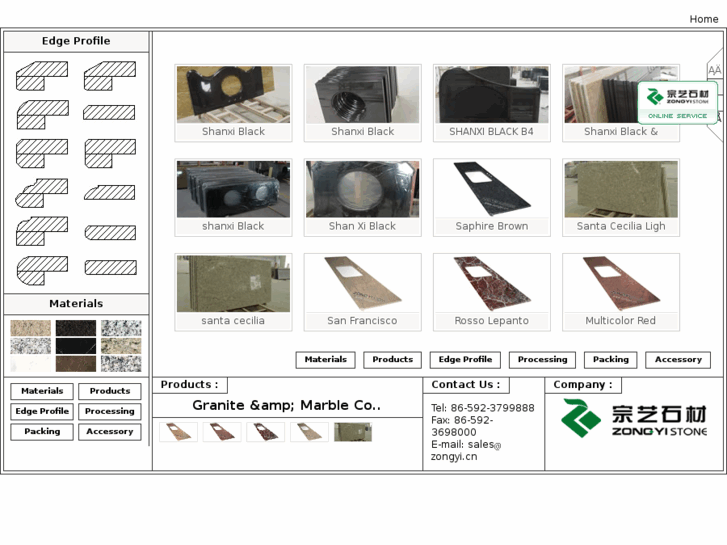Click the Edge Profile sidebar panel heading
Image resolution: width=727 pixels, height=545 pixels.
tap(76, 41)
